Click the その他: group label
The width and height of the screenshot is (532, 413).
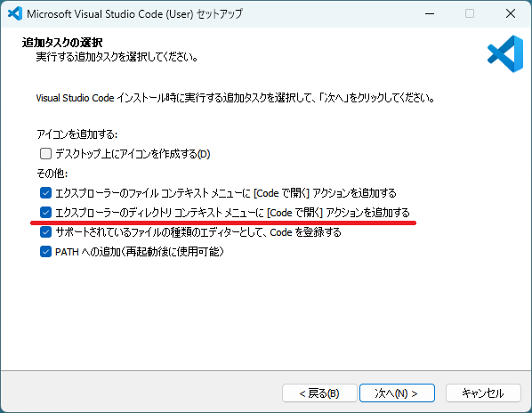point(52,174)
